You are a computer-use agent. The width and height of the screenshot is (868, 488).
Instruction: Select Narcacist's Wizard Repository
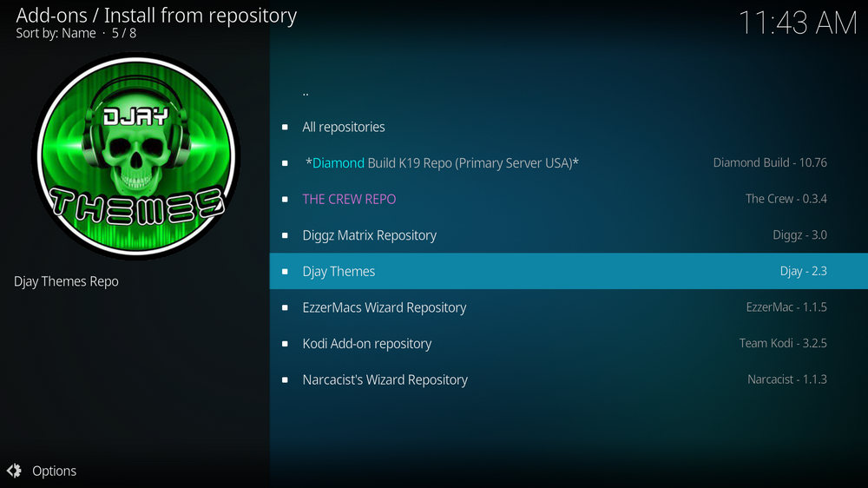(569, 379)
